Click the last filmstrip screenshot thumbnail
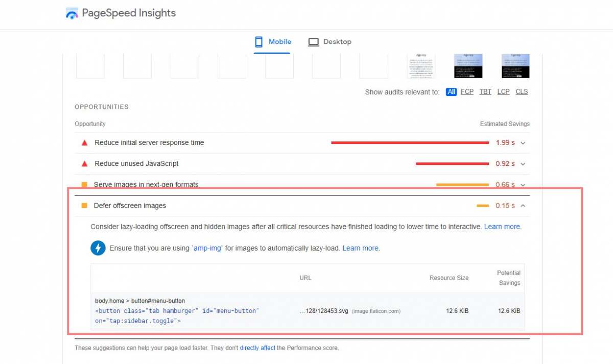Image resolution: width=613 pixels, height=364 pixels. pyautogui.click(x=515, y=66)
